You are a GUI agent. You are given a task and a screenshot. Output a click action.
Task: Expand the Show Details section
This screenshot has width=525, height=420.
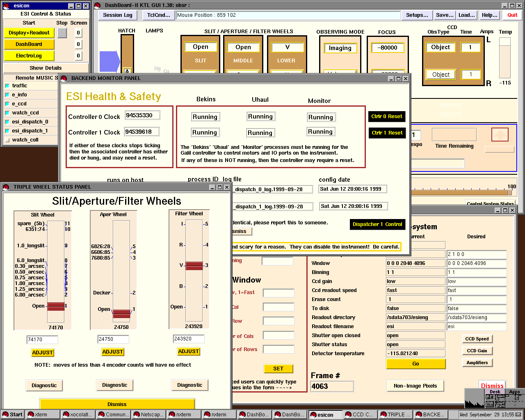coord(46,68)
